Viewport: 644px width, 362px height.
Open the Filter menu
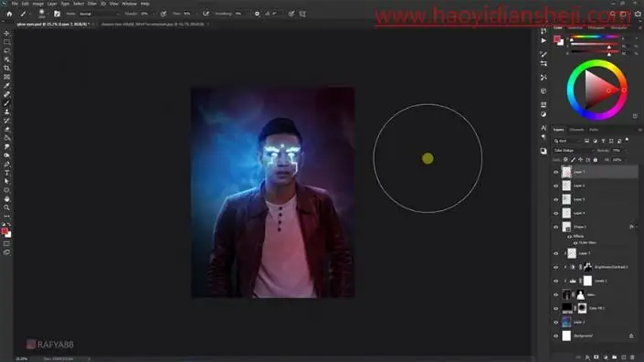92,4
